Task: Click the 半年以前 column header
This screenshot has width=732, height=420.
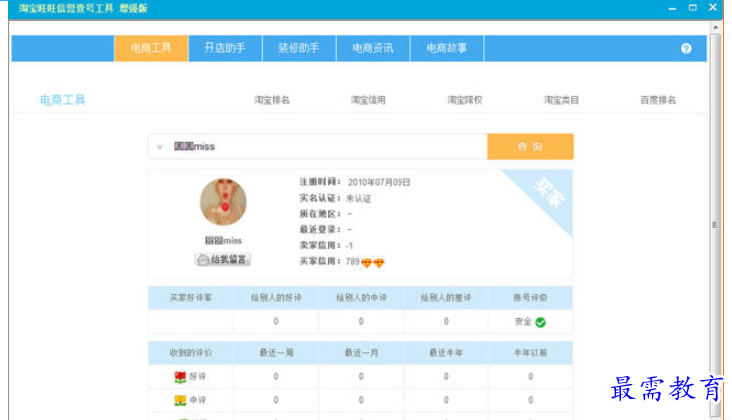Action: (x=530, y=353)
